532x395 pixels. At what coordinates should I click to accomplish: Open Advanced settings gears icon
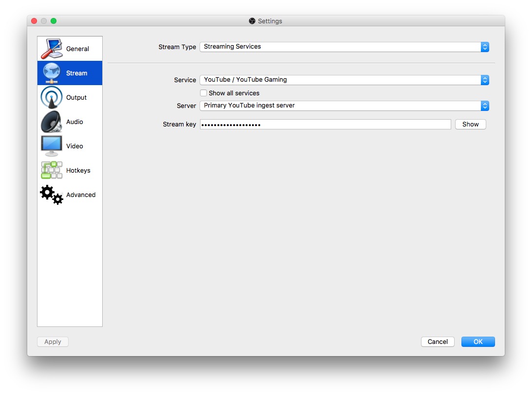(x=52, y=195)
